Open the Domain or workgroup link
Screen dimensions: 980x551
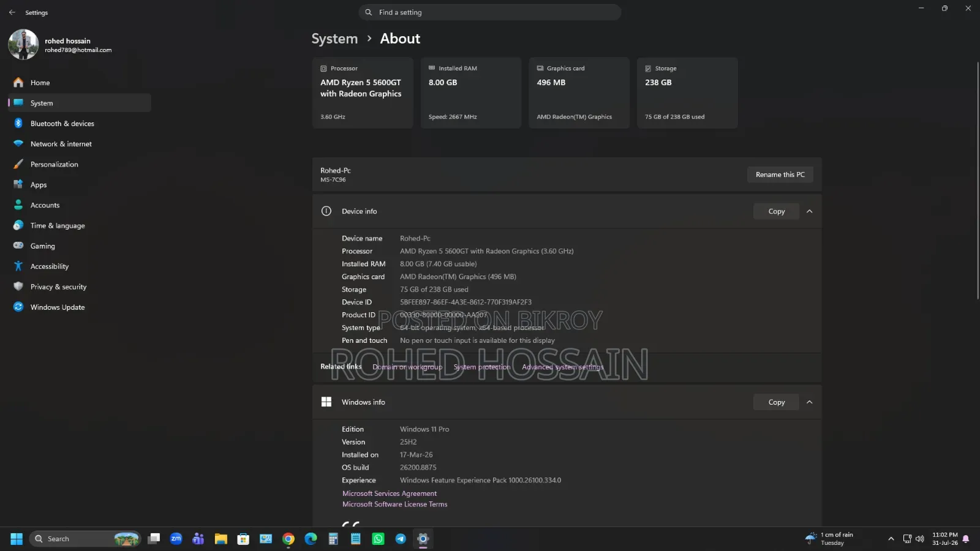click(407, 367)
